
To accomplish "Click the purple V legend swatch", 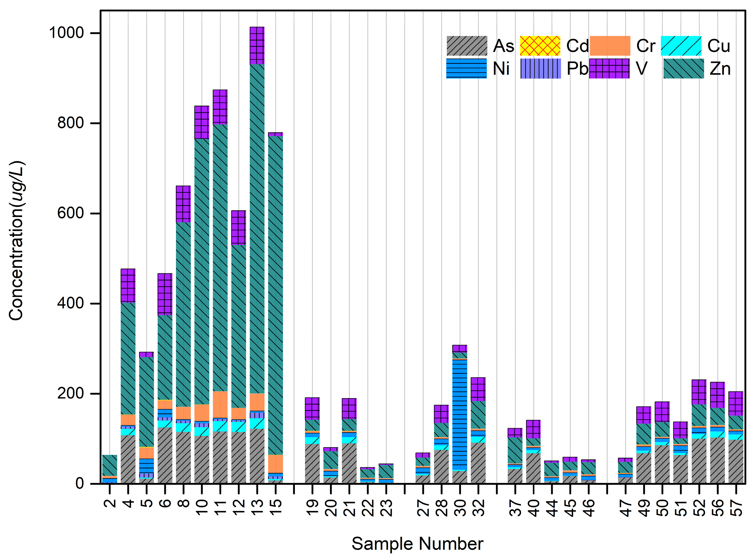I will [x=609, y=68].
